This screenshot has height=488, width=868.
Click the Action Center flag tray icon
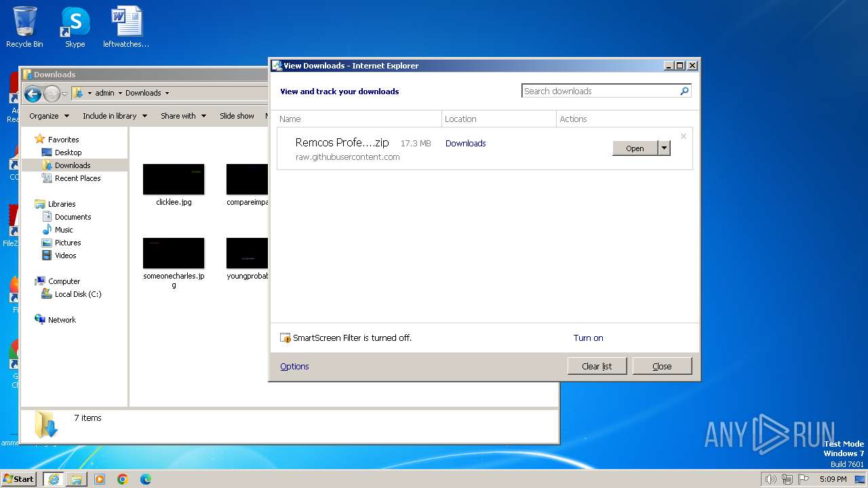pyautogui.click(x=804, y=479)
